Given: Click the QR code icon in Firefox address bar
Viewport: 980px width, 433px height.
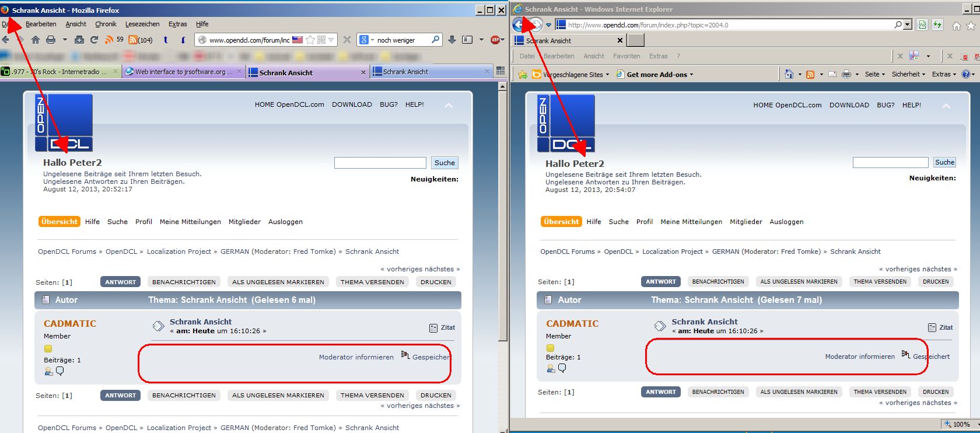Looking at the screenshot, I should 321,40.
